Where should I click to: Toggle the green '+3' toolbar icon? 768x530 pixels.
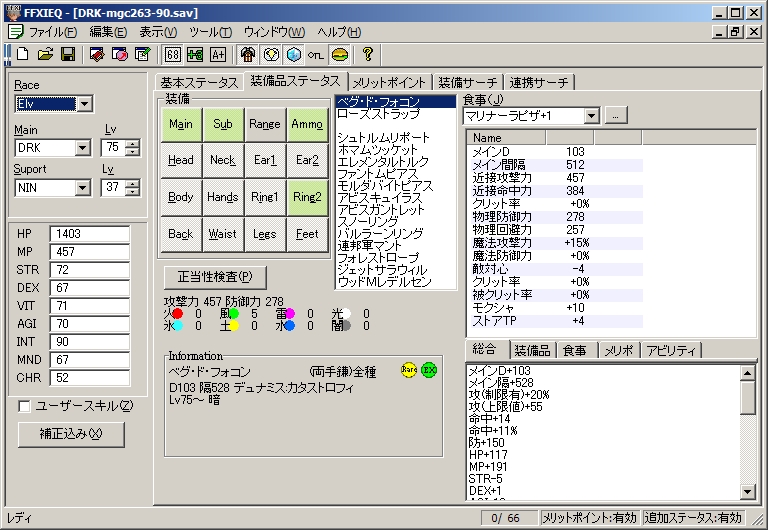click(195, 54)
